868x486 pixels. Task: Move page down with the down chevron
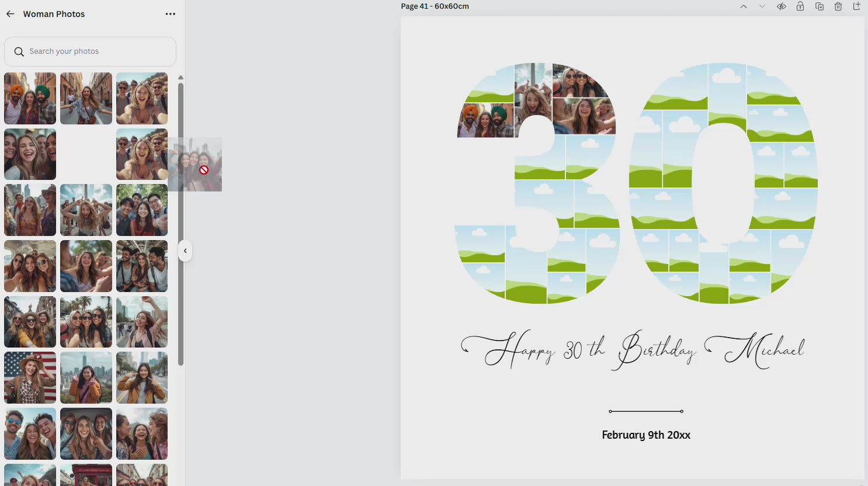pos(762,6)
